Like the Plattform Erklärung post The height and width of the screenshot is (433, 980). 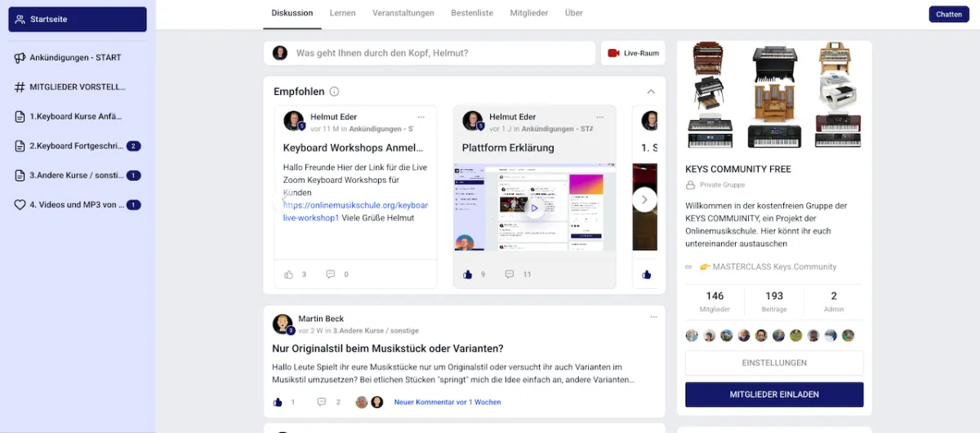point(468,275)
